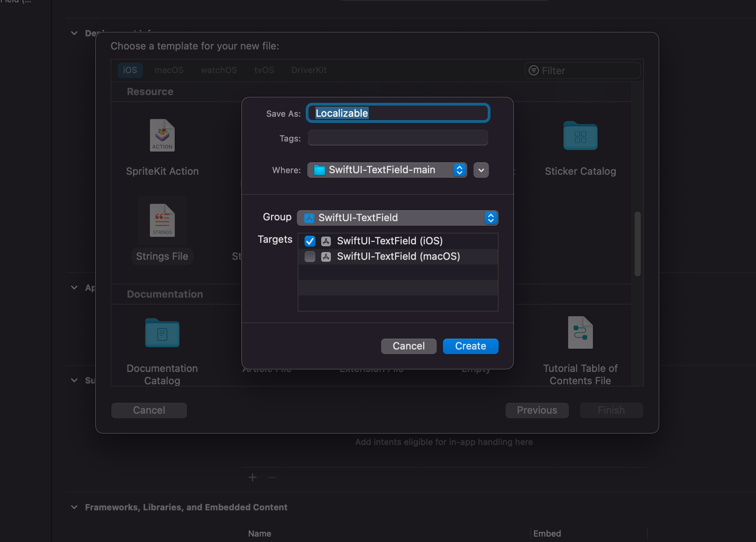
Task: Choose the Sticker Catalog template icon
Action: [x=580, y=136]
